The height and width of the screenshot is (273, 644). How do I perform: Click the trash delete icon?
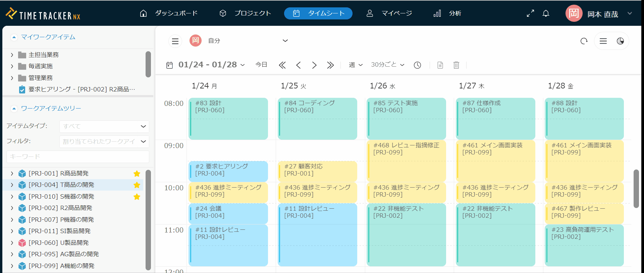[456, 65]
